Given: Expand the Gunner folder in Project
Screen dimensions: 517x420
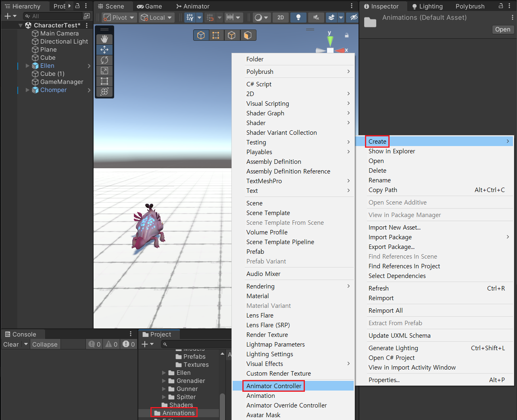Looking at the screenshot, I should click(164, 389).
